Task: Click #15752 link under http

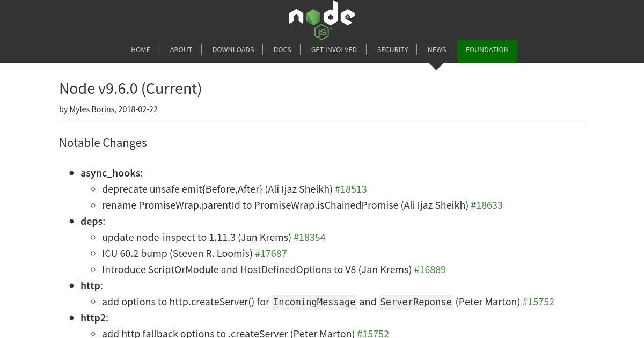Action: pyautogui.click(x=538, y=302)
